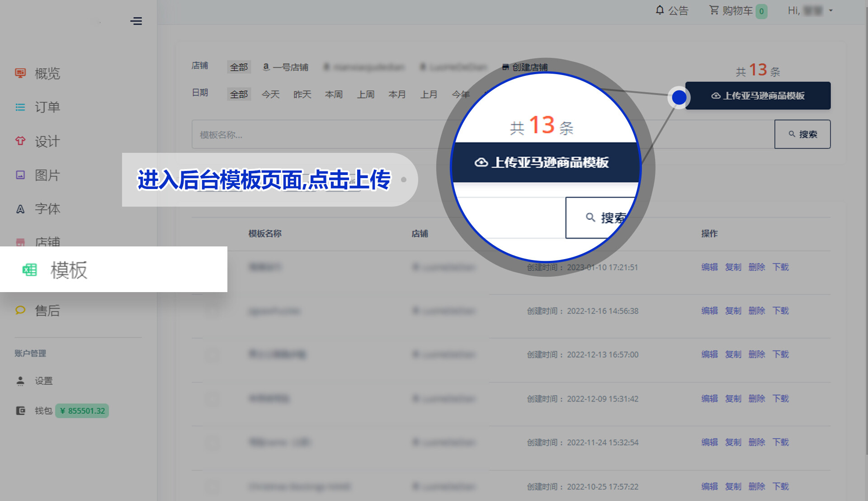
Task: Open 订单 orders list icon
Action: tap(20, 107)
